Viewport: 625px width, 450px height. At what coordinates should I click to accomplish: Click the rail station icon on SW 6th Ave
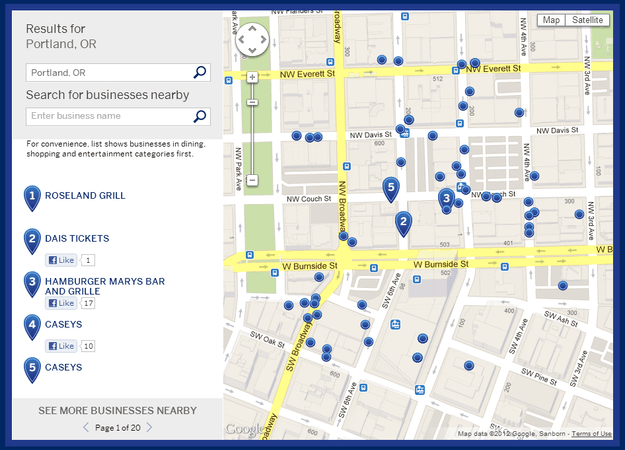pyautogui.click(x=395, y=324)
